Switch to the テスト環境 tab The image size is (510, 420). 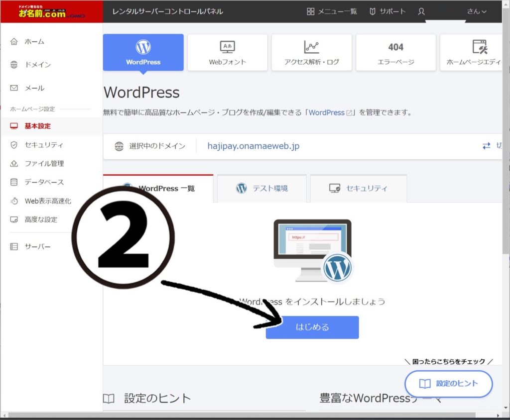pyautogui.click(x=262, y=189)
